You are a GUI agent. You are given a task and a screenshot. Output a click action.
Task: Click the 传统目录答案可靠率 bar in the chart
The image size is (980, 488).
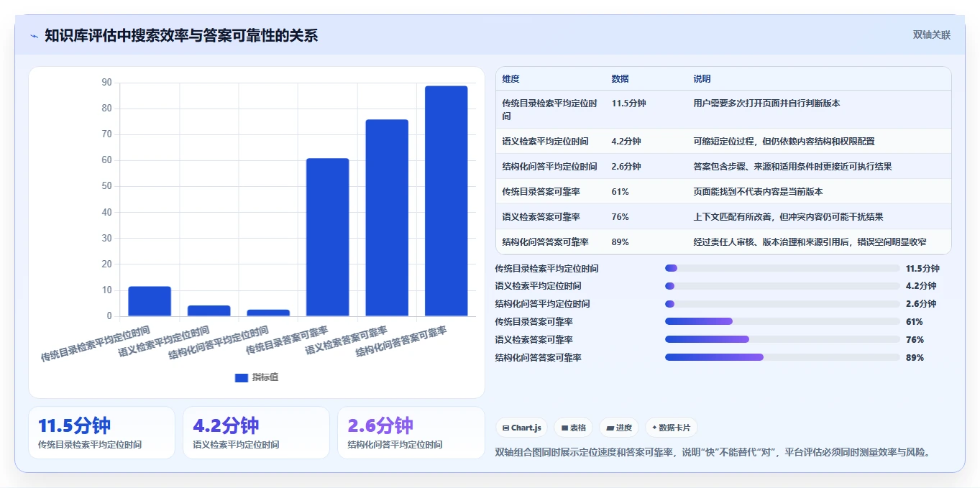[x=328, y=237]
